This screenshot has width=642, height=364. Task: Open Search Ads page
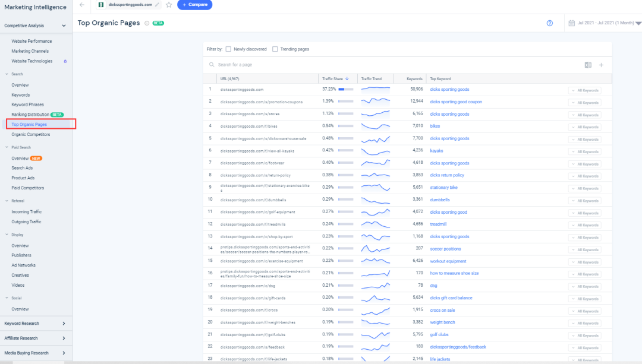pos(22,168)
